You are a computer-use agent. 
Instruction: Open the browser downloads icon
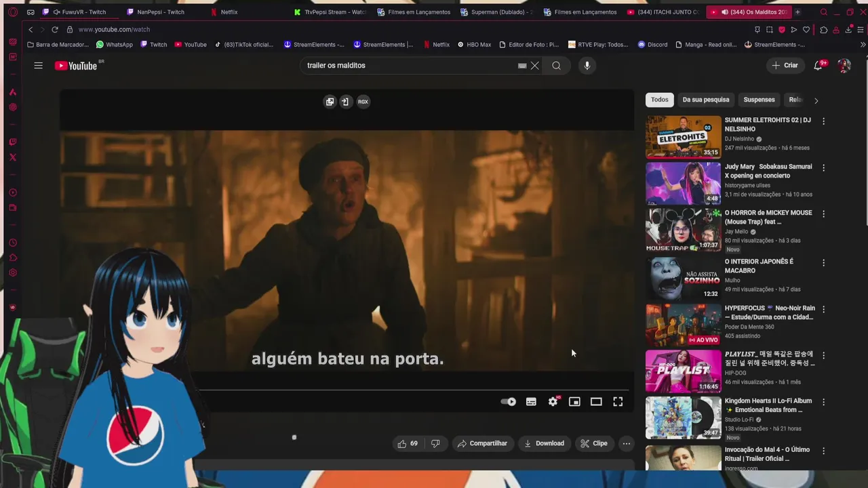(x=848, y=30)
